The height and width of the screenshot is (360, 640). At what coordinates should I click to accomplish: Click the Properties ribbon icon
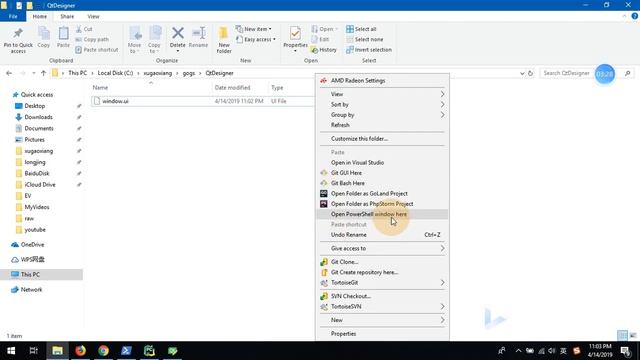[x=295, y=39]
